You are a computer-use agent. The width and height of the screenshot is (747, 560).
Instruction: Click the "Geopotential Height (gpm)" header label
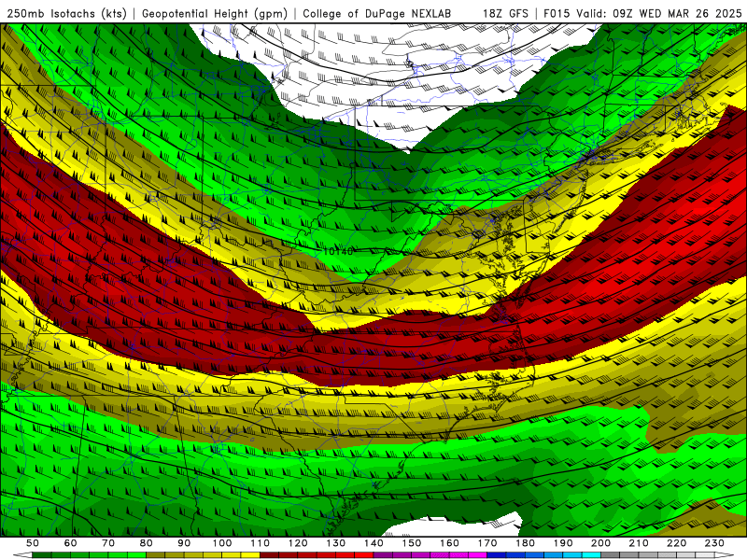[x=215, y=14]
